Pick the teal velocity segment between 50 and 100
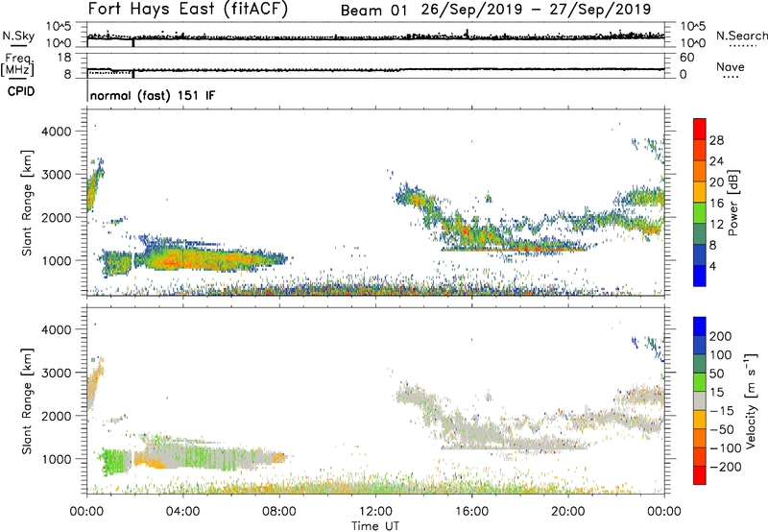 coord(700,364)
